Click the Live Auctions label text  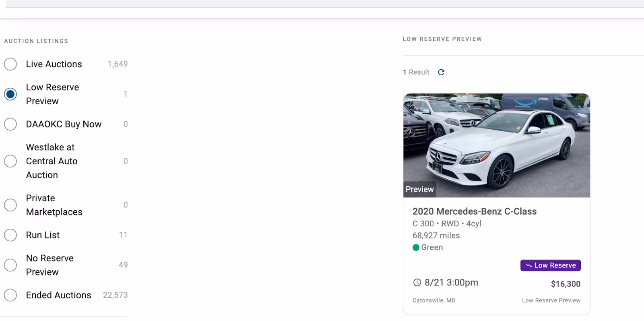tap(54, 64)
